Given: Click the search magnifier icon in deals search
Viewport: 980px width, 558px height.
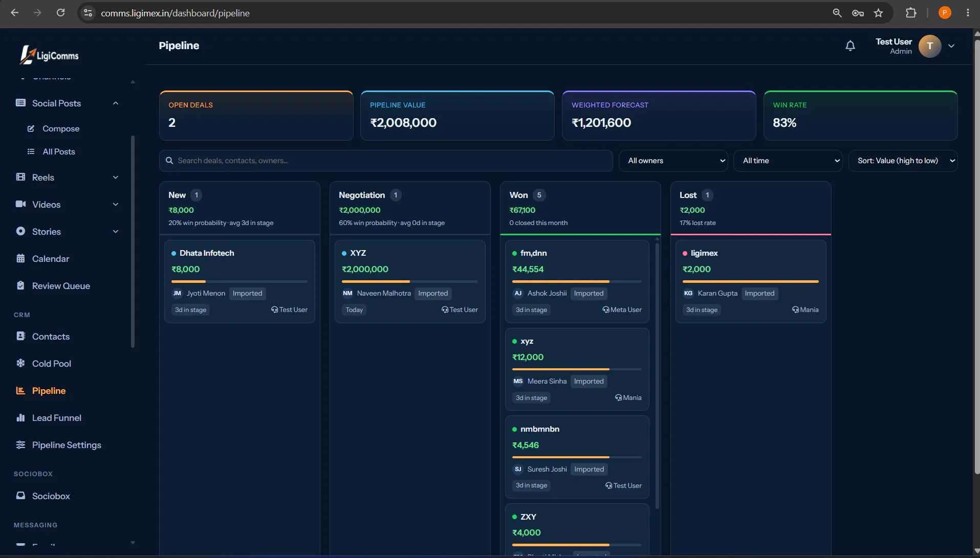Looking at the screenshot, I should click(x=169, y=161).
